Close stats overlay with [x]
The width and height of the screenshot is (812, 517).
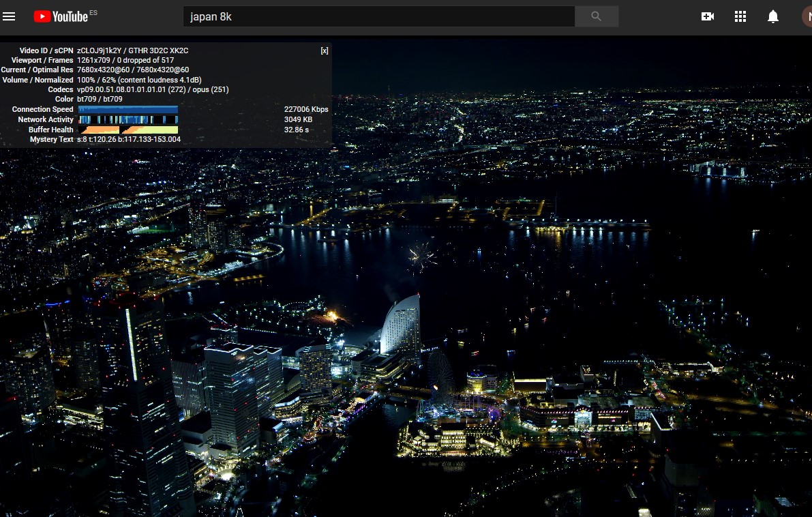tap(324, 50)
